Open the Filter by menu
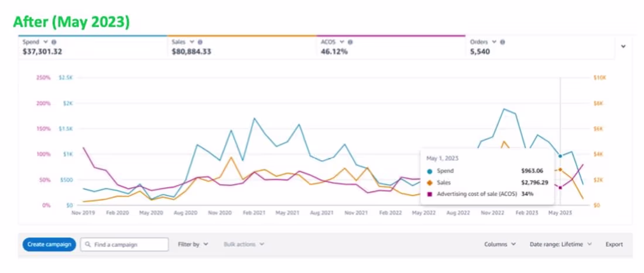 coord(193,244)
